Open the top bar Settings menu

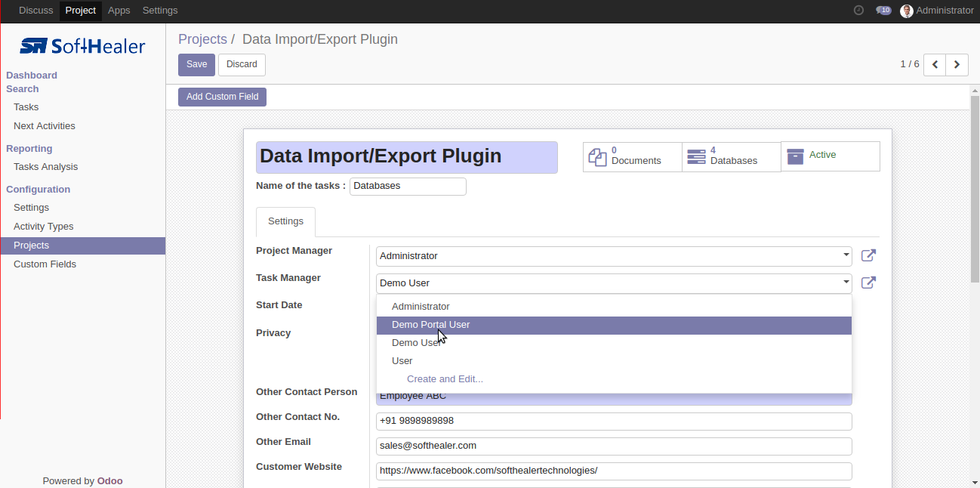(160, 11)
